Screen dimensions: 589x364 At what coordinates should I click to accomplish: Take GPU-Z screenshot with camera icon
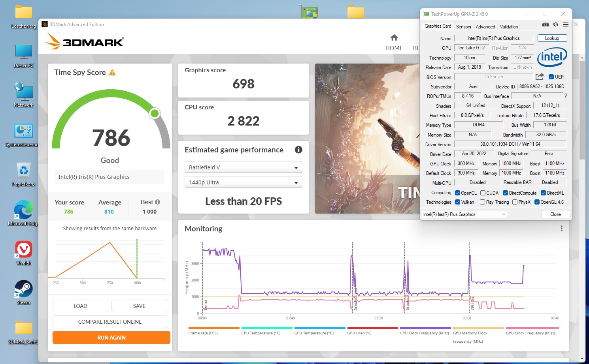546,24
